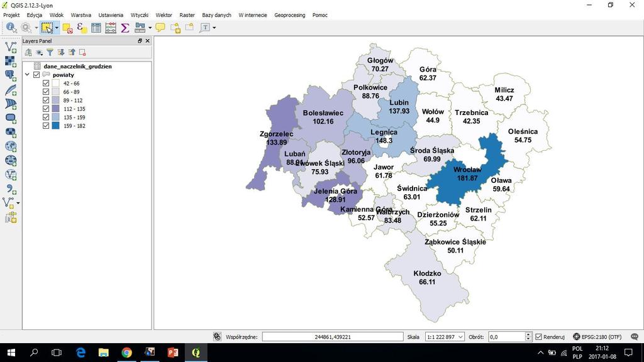Open Run Feature Action dropdown arrow
The height and width of the screenshot is (362, 644).
click(x=36, y=28)
